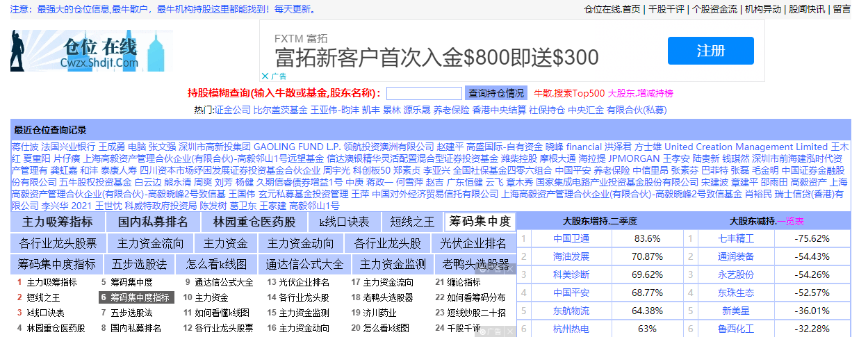Image resolution: width=868 pixels, height=337 pixels.
Task: Focus the 持股模糊查询 search input box
Action: (424, 93)
